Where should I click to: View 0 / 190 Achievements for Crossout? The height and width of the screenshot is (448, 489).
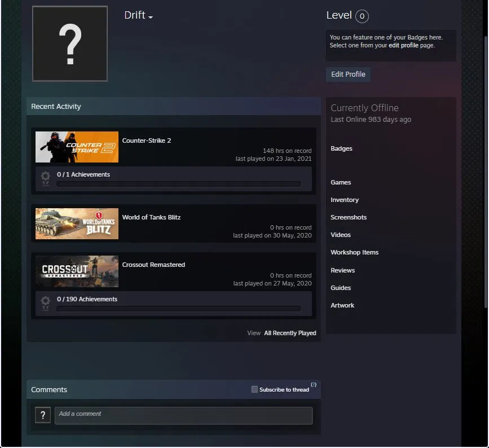click(87, 299)
